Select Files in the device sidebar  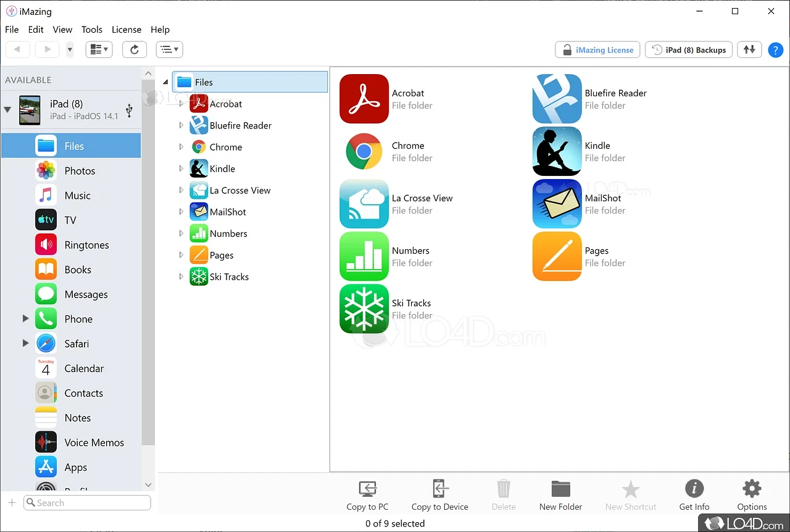click(71, 146)
